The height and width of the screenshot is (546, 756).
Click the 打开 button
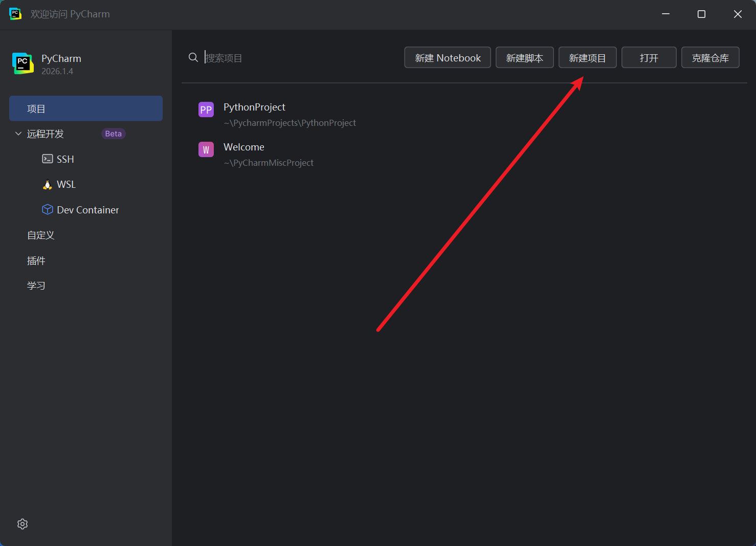649,57
